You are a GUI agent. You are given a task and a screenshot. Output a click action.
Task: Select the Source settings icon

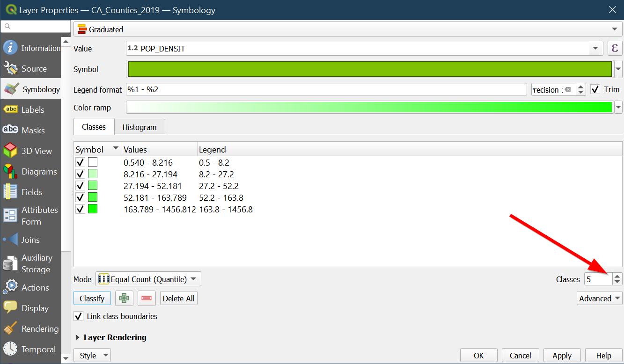click(10, 69)
